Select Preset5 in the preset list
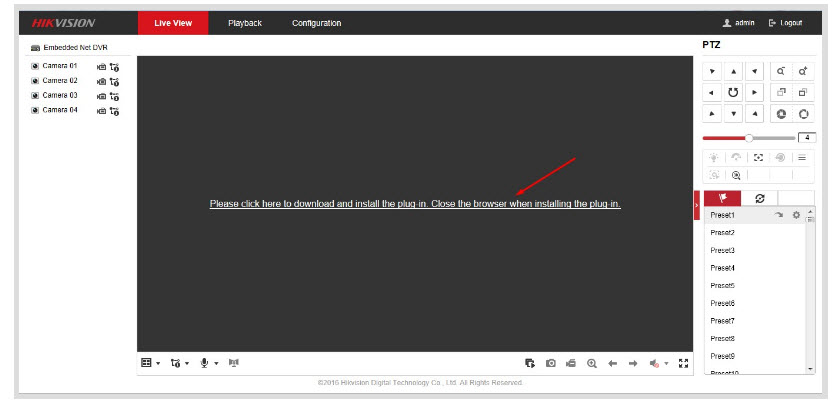This screenshot has width=833, height=404. (722, 286)
